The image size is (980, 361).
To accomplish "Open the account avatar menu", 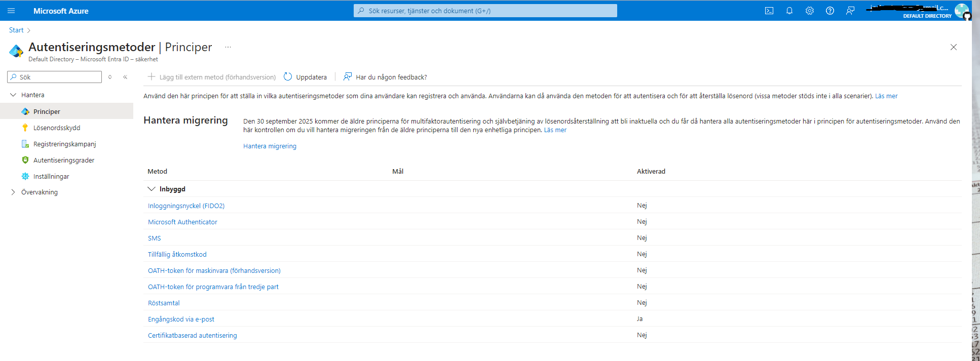I will click(x=961, y=11).
